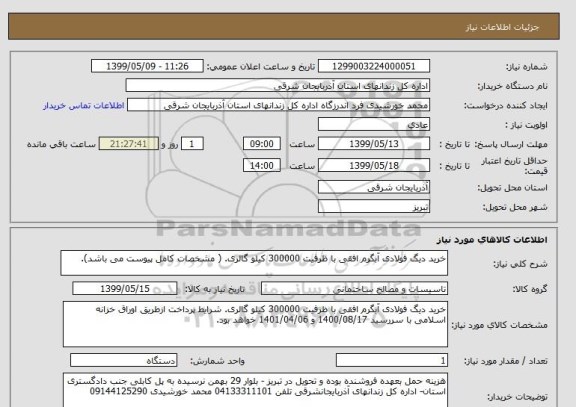Click the توضیحات خریدار label

click(517, 397)
